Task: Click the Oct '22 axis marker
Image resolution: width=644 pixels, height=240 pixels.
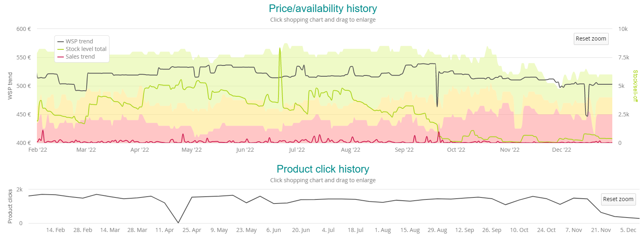Action: [x=456, y=150]
